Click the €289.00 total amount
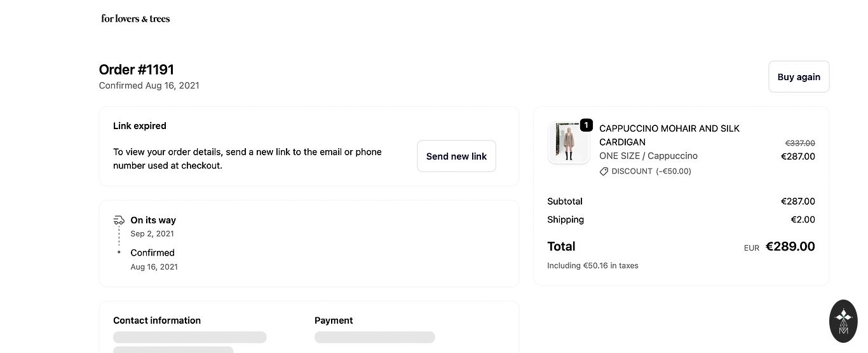868x353 pixels. [x=790, y=246]
